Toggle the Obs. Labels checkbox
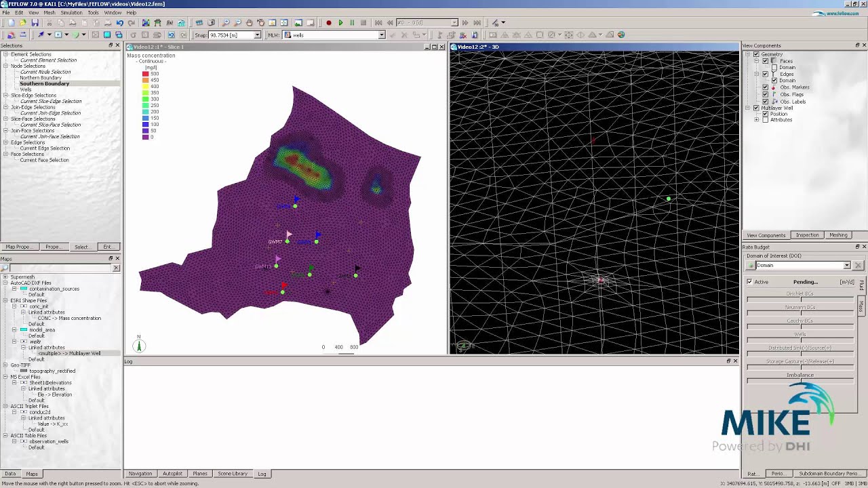Screen dimensions: 868x488 click(x=765, y=102)
